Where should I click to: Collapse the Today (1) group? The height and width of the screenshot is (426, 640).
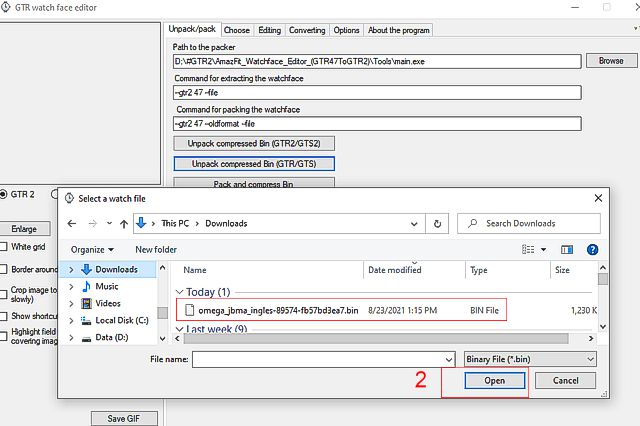coord(180,292)
